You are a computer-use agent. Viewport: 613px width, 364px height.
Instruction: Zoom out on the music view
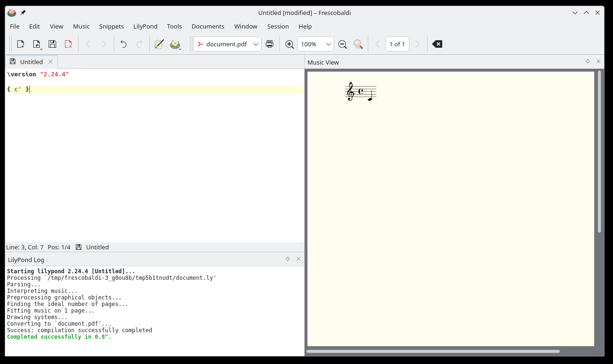point(343,44)
